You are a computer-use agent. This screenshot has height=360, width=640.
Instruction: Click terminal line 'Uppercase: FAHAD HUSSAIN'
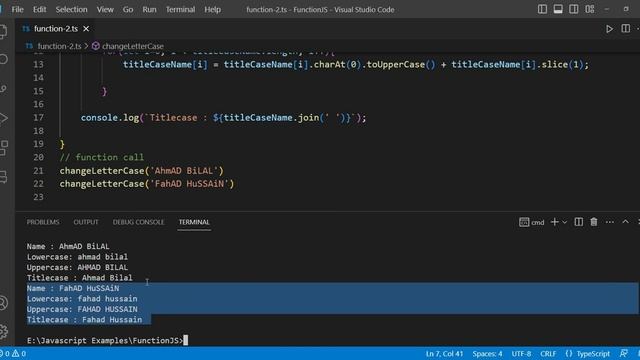pyautogui.click(x=82, y=309)
